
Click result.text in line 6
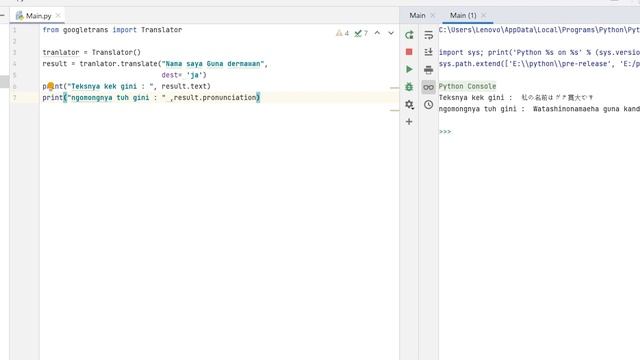pos(184,86)
